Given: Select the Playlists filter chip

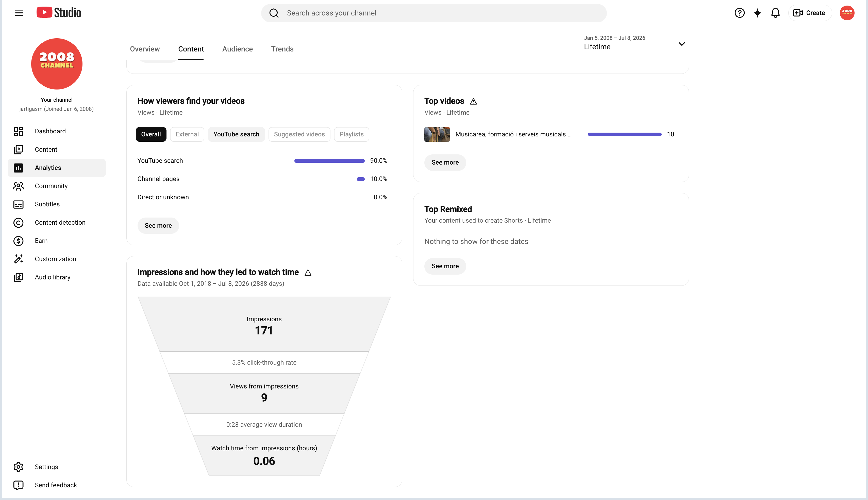Looking at the screenshot, I should tap(351, 134).
